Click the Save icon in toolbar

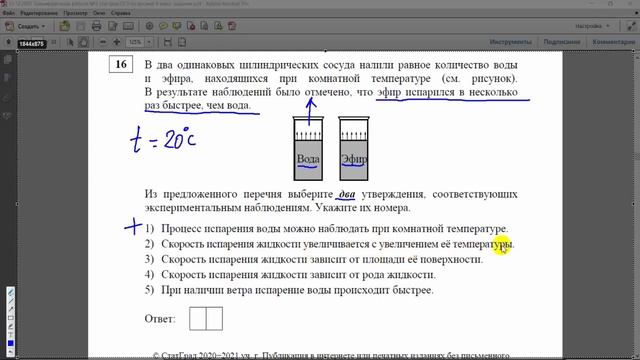81,27
